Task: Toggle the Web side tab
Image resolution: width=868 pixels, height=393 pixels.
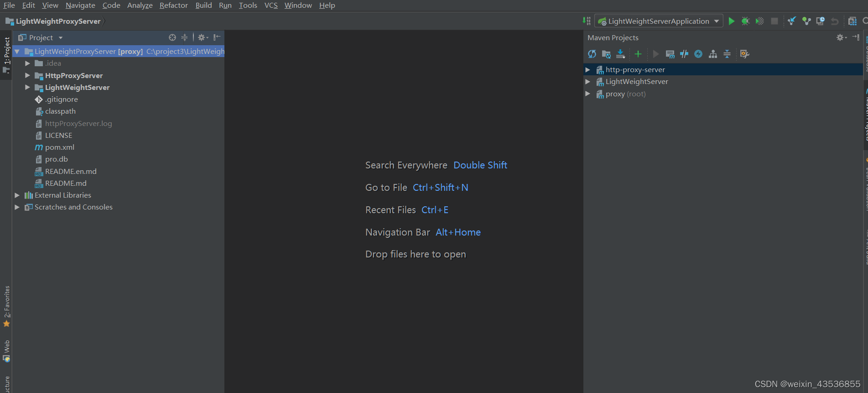Action: click(x=6, y=351)
